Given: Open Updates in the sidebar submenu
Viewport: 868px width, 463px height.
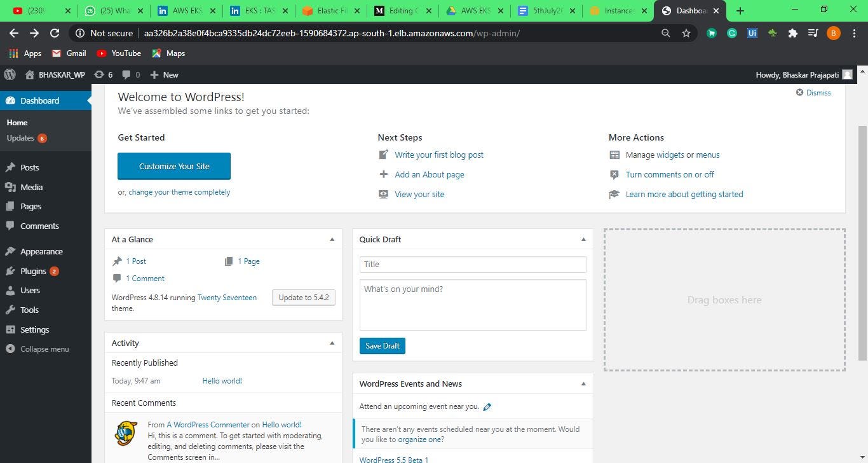Looking at the screenshot, I should [26, 138].
